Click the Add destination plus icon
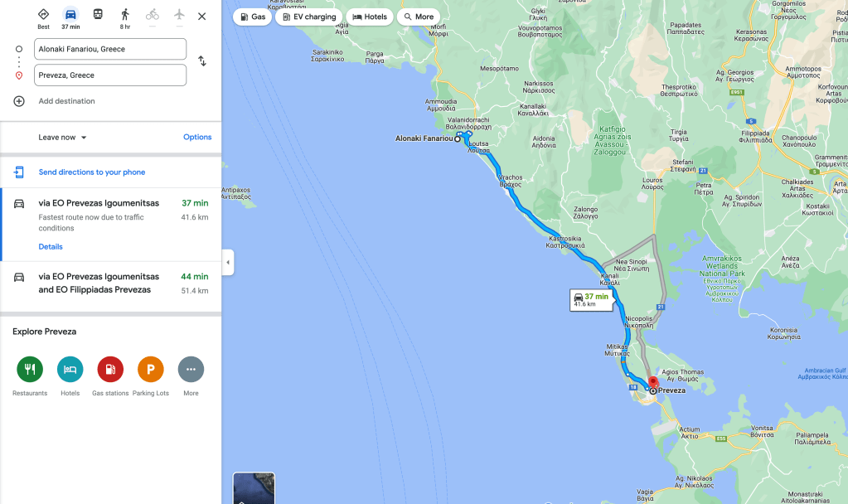 (x=19, y=101)
